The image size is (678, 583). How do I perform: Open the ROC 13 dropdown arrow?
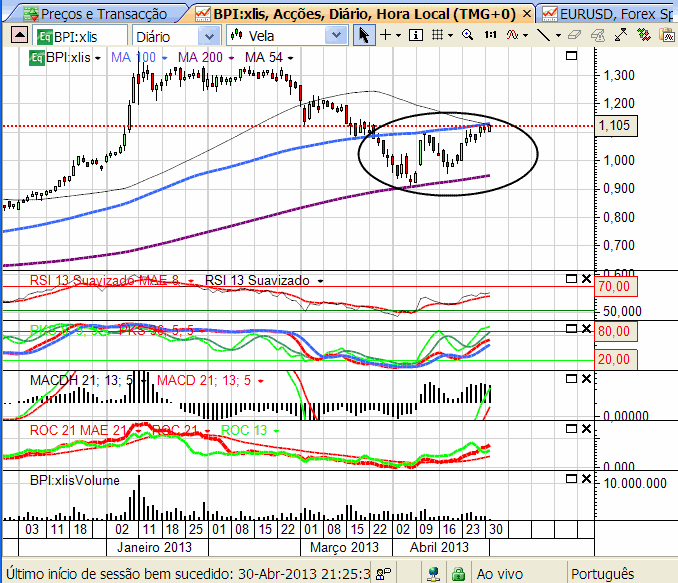click(276, 431)
